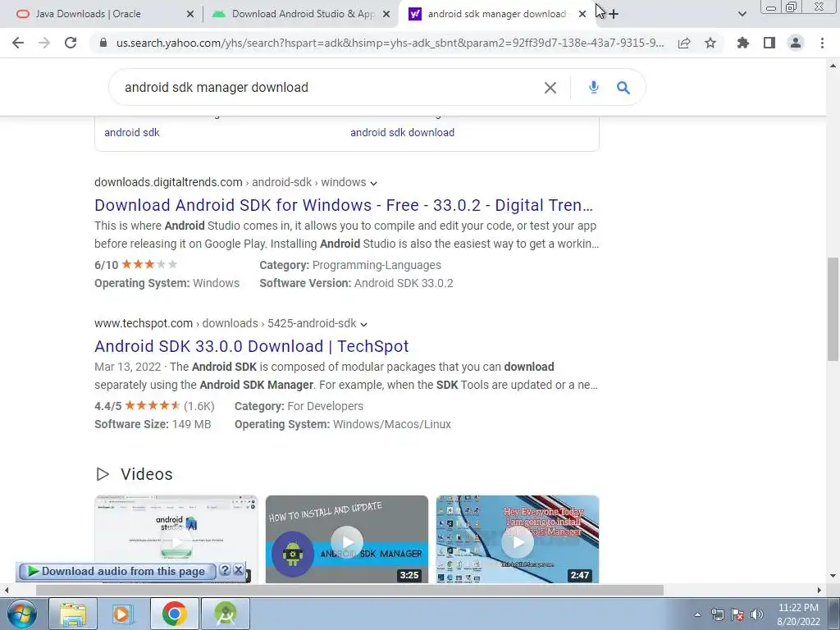
Task: Play the Android SDK Manager 3:25 video
Action: point(347,539)
